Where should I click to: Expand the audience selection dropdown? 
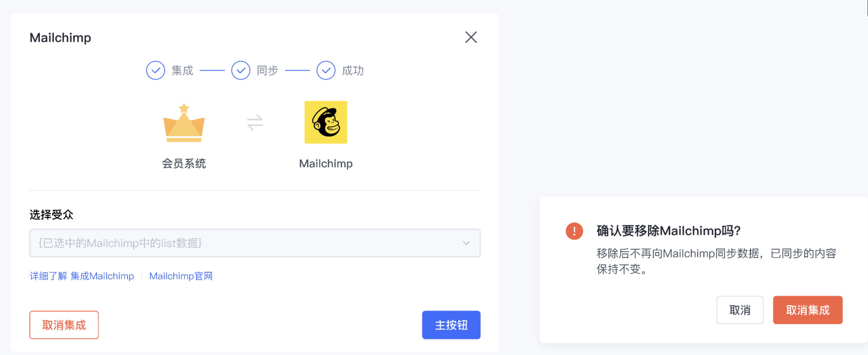coord(255,243)
